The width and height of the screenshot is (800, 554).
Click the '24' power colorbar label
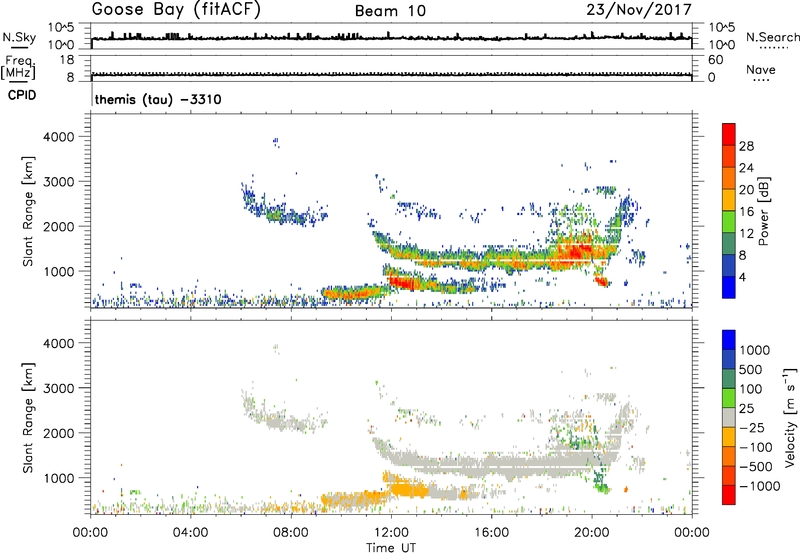pyautogui.click(x=746, y=168)
